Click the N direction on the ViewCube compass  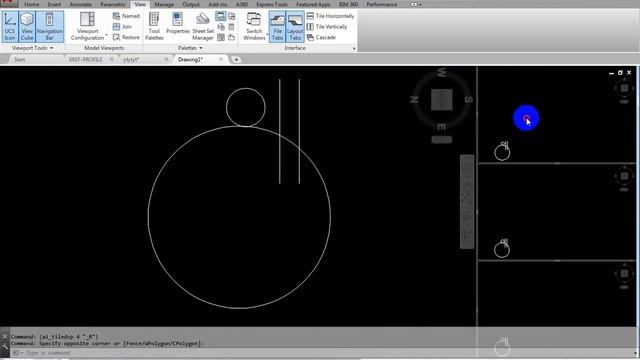tap(414, 99)
